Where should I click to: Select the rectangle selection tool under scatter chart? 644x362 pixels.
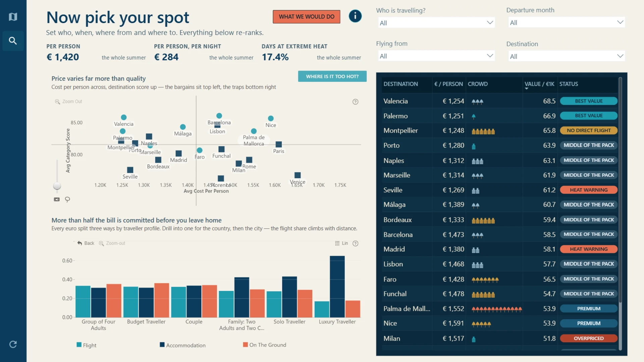pyautogui.click(x=57, y=199)
